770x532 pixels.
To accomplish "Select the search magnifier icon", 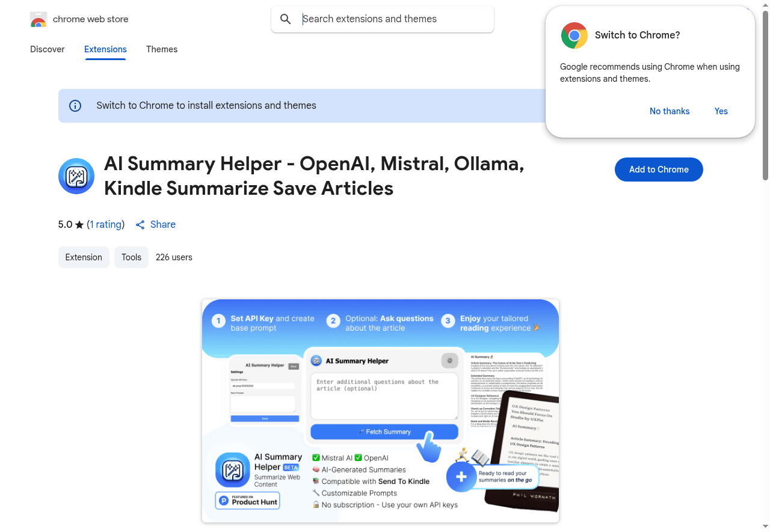I will click(x=285, y=19).
